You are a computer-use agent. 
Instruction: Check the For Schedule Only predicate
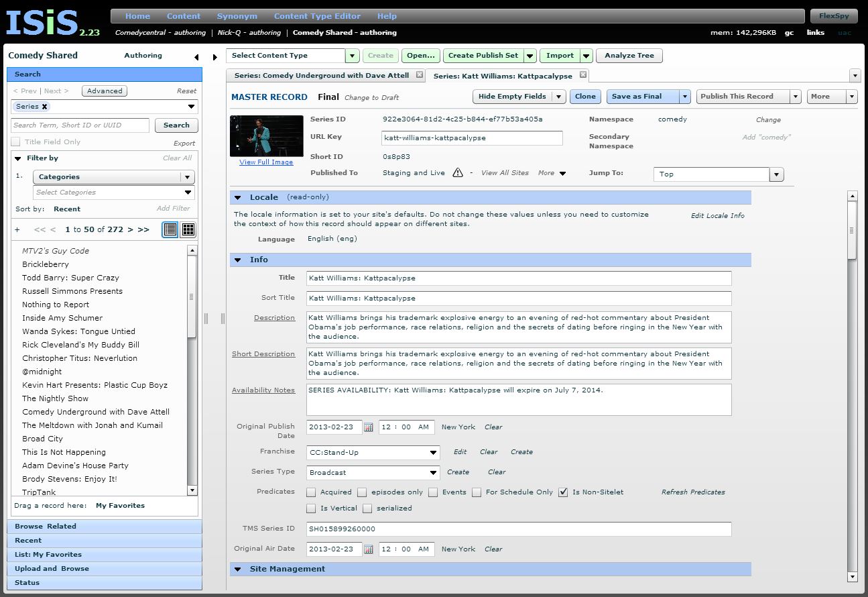point(477,492)
